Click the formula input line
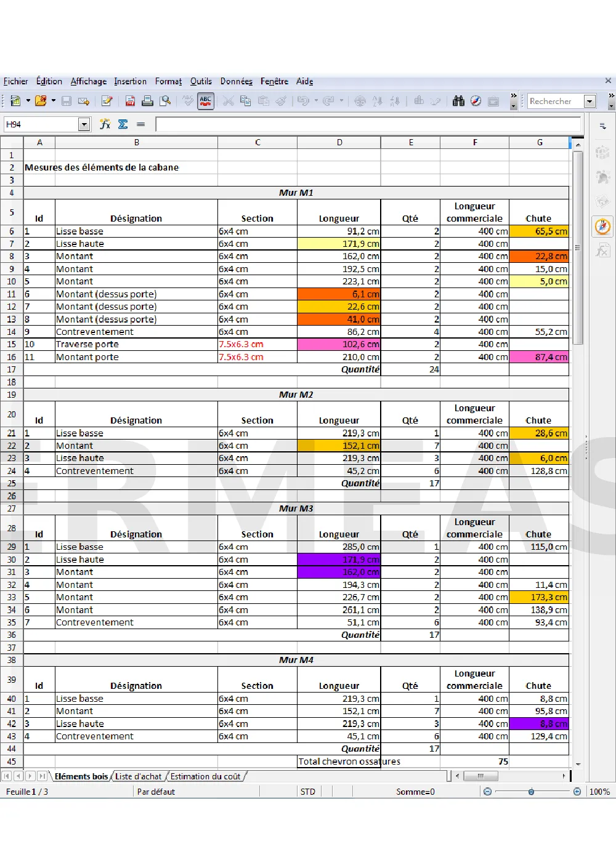616x868 pixels. click(x=368, y=124)
